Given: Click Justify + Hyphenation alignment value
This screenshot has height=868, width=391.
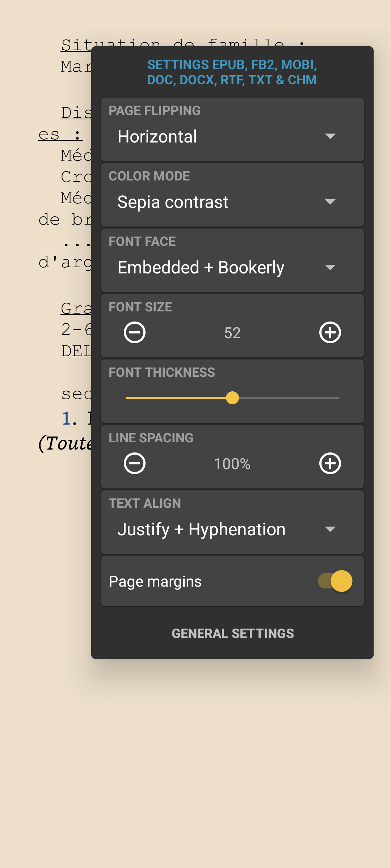Looking at the screenshot, I should [201, 529].
